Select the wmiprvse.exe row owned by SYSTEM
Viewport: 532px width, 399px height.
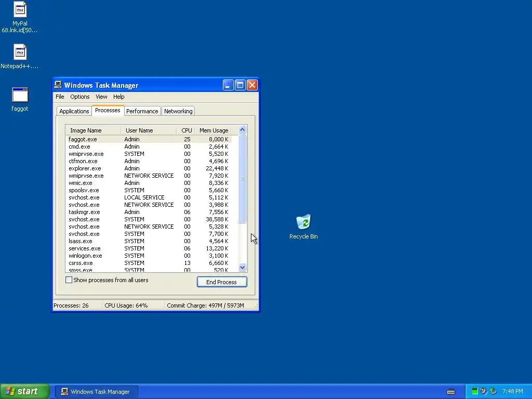[x=149, y=154]
